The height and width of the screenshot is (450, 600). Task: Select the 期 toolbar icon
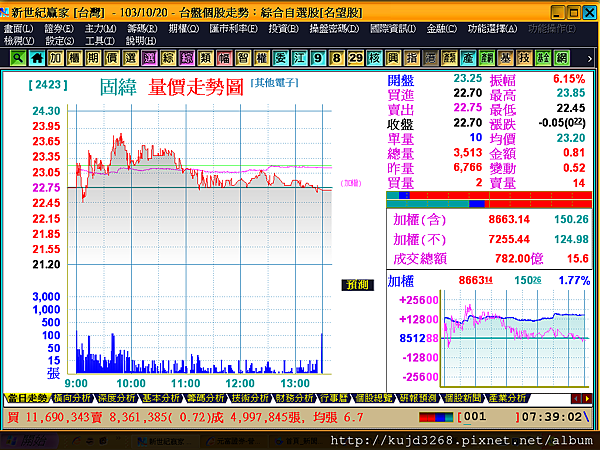click(93, 58)
